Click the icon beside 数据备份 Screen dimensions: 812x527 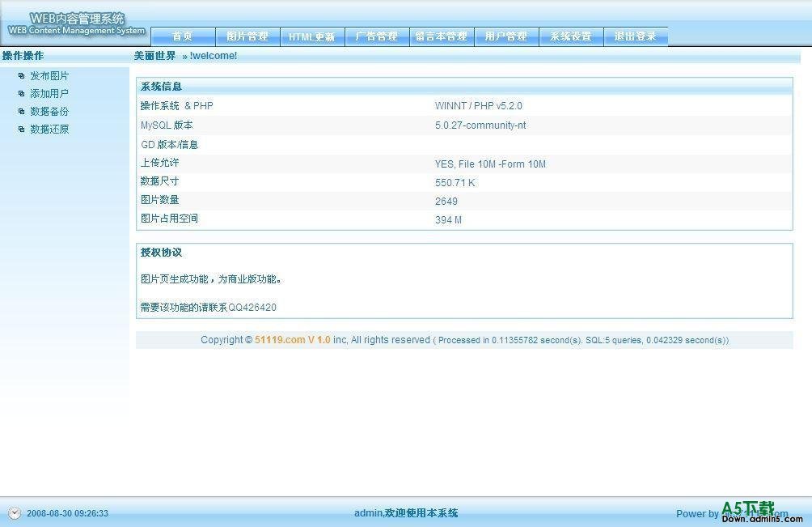click(x=21, y=112)
